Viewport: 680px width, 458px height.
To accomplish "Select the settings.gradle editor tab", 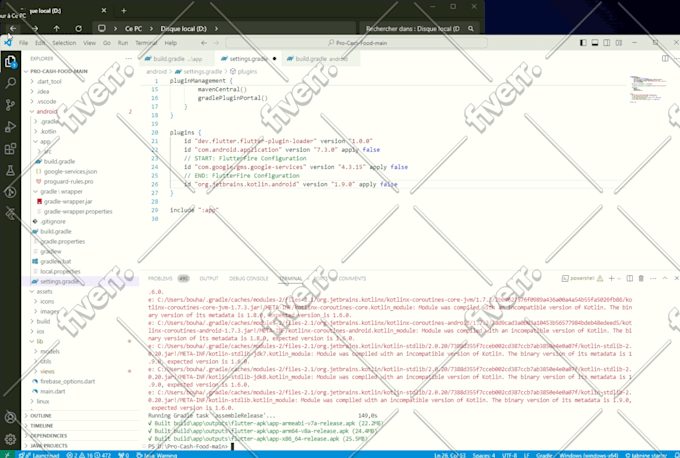I will click(x=248, y=59).
